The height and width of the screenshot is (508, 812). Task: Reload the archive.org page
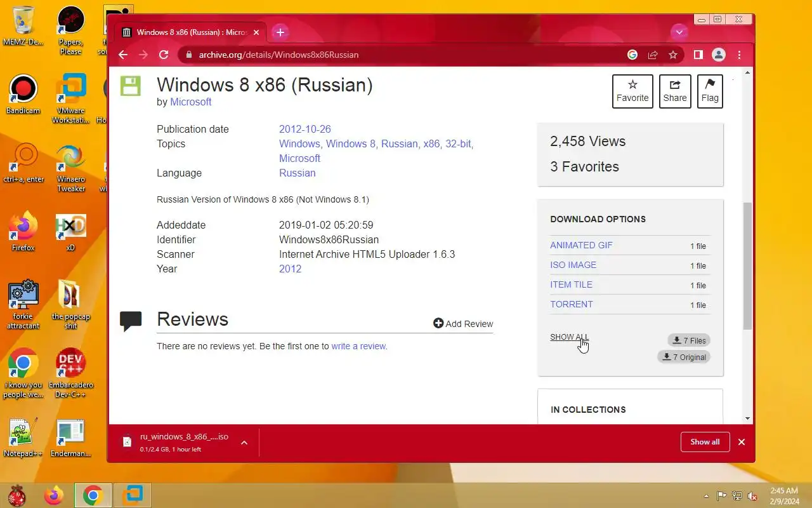click(x=164, y=55)
